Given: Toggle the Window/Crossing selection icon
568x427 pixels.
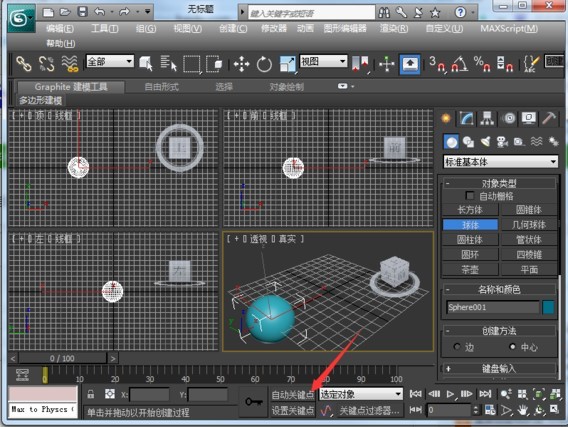Looking at the screenshot, I should [214, 64].
